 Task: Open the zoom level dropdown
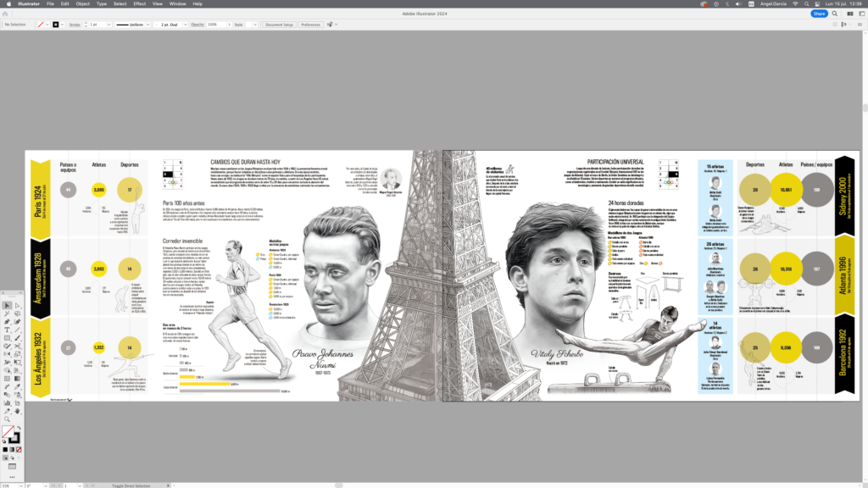pyautogui.click(x=20, y=485)
